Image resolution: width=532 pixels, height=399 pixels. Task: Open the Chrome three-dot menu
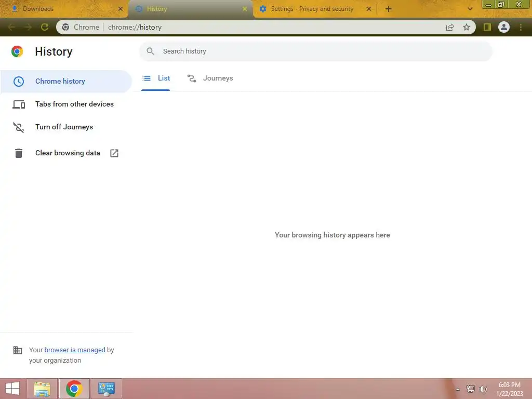521,27
